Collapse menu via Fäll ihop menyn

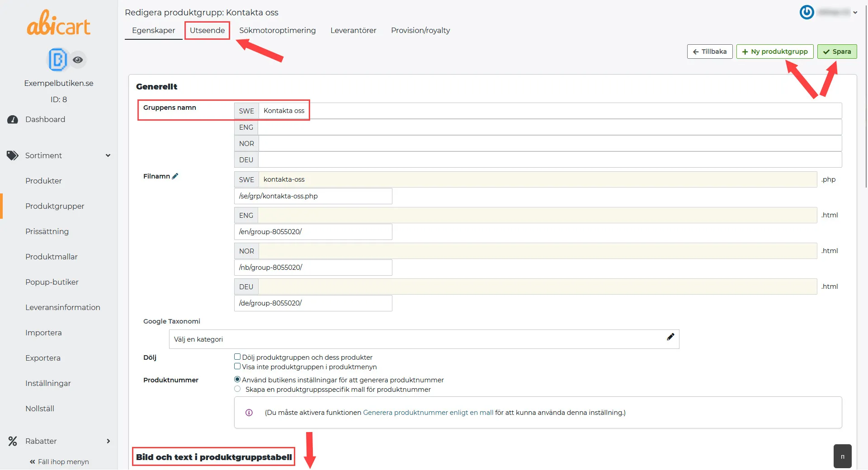tap(59, 462)
